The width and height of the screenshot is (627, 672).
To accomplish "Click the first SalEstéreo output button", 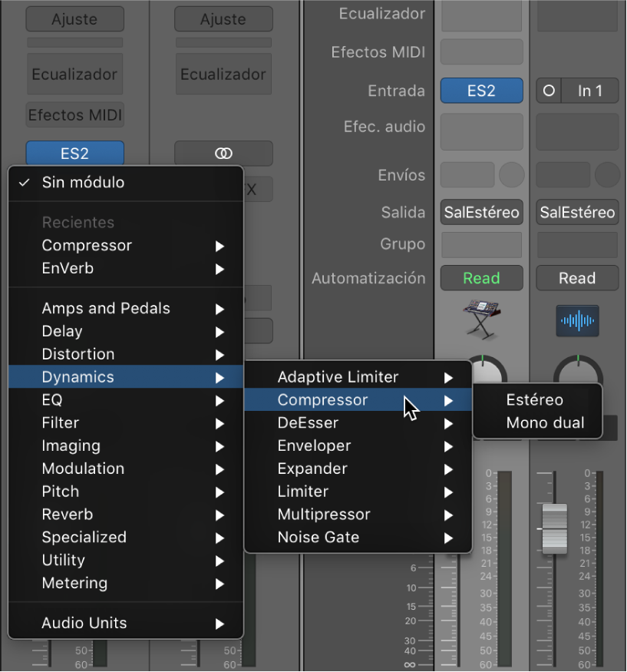I will click(481, 213).
